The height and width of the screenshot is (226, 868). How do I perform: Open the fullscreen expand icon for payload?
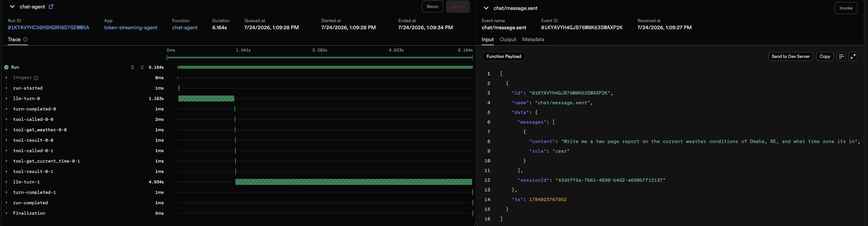click(x=853, y=57)
